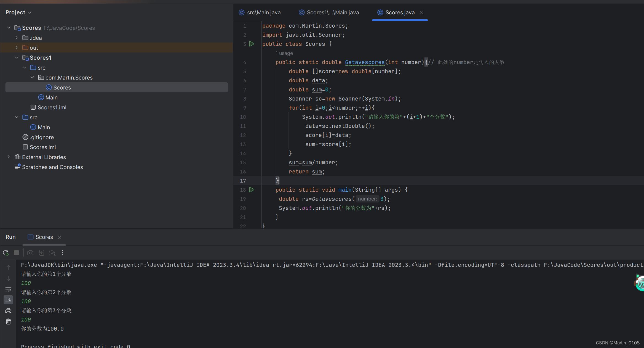Expand the .idea folder
This screenshot has width=644, height=348.
point(17,38)
